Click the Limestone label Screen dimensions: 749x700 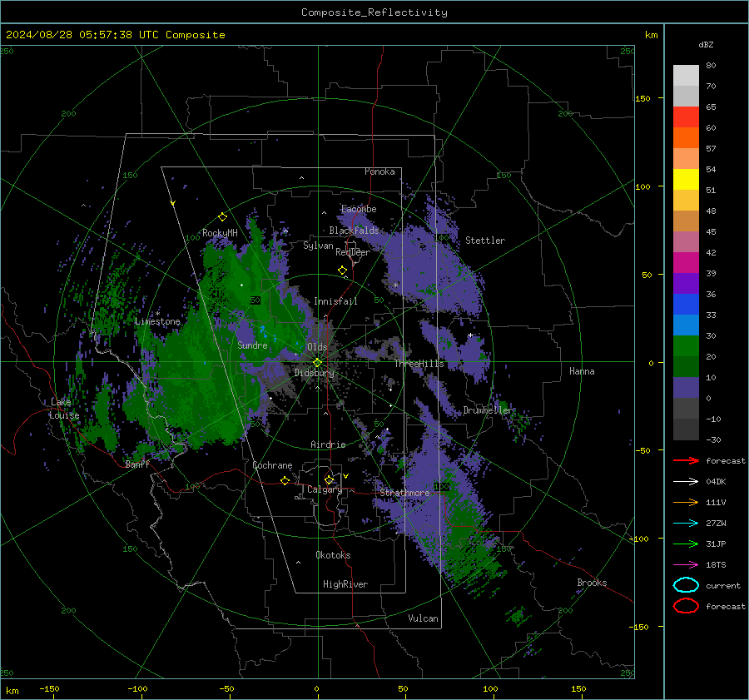[x=157, y=321]
